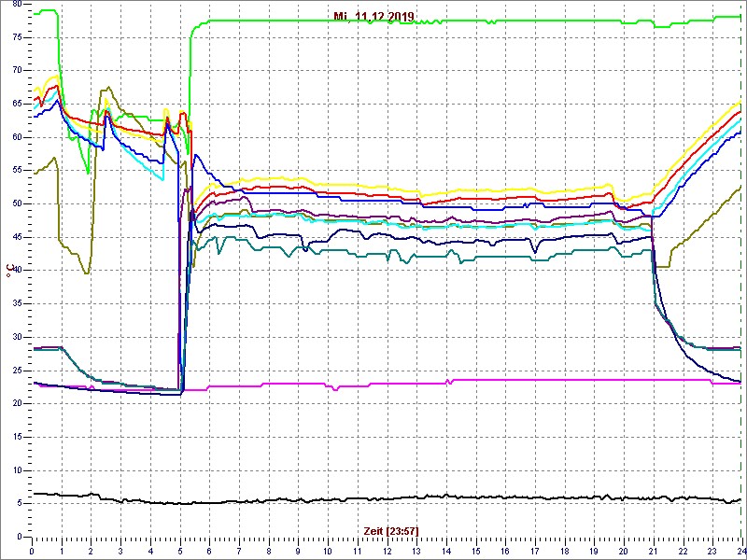Click hour label 21 on time axis
The height and width of the screenshot is (560, 747).
653,550
